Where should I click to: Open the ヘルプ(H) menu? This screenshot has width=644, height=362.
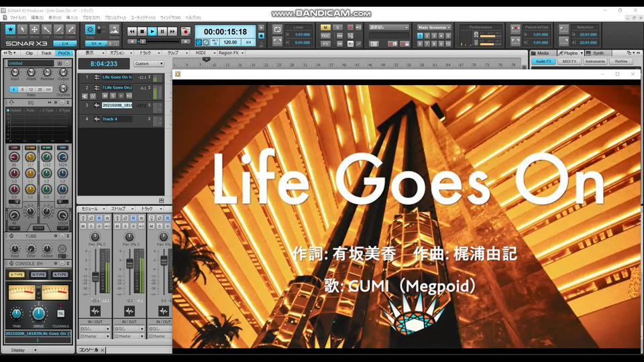[x=193, y=17]
